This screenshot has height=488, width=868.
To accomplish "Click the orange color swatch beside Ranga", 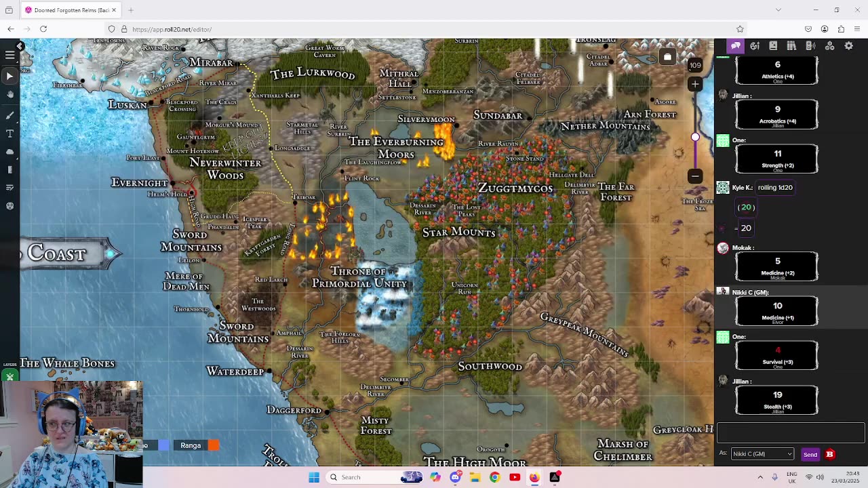I will [x=214, y=445].
